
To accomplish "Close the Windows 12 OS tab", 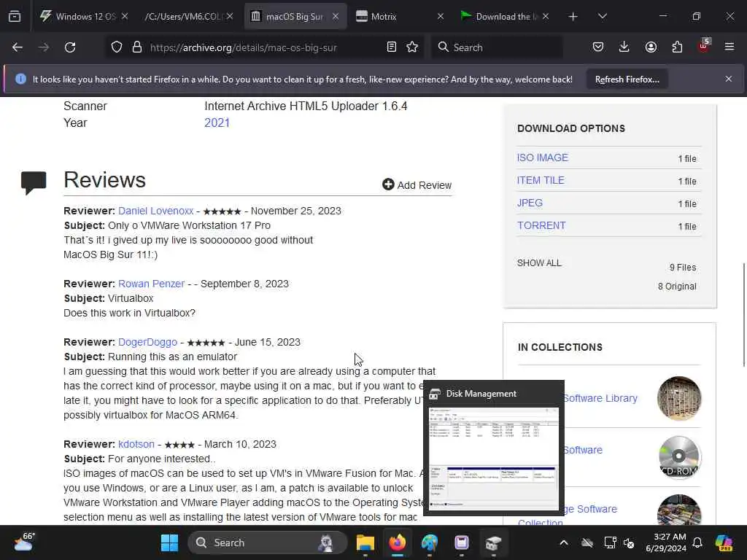I will pyautogui.click(x=124, y=17).
